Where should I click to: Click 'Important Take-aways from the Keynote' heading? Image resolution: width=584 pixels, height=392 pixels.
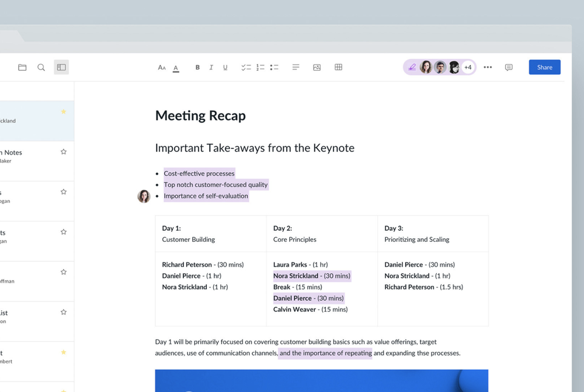coord(255,148)
